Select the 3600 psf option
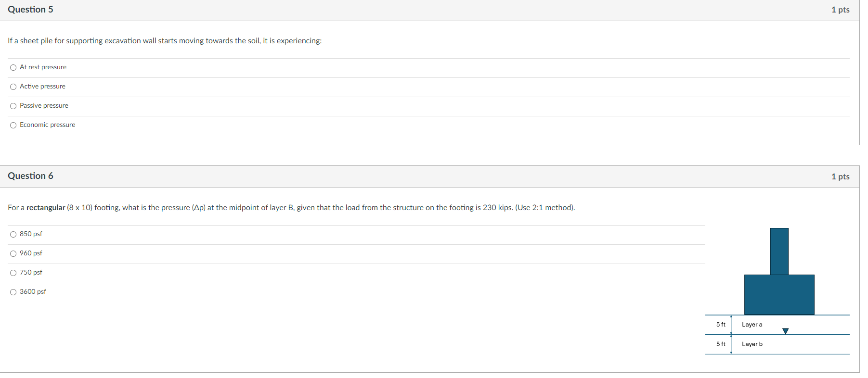868x378 pixels. click(x=13, y=292)
